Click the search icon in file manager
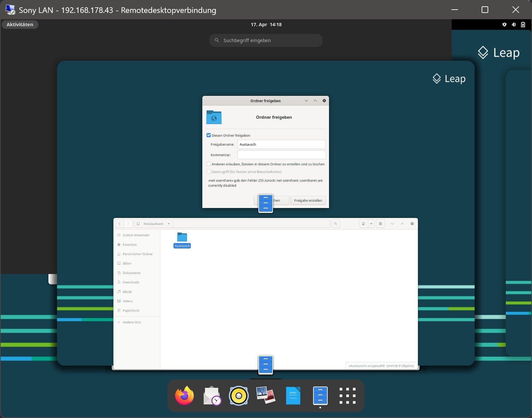This screenshot has height=418, width=532. 335,224
